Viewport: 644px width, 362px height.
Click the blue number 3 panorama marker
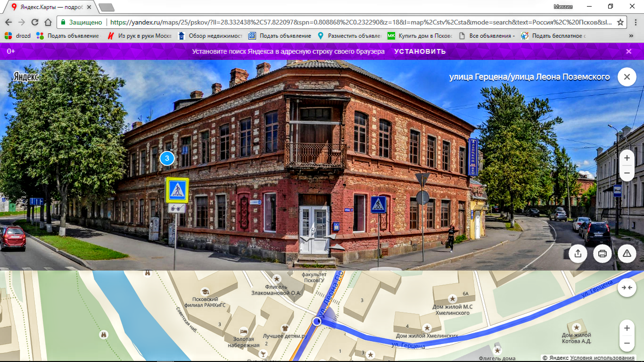pyautogui.click(x=167, y=158)
